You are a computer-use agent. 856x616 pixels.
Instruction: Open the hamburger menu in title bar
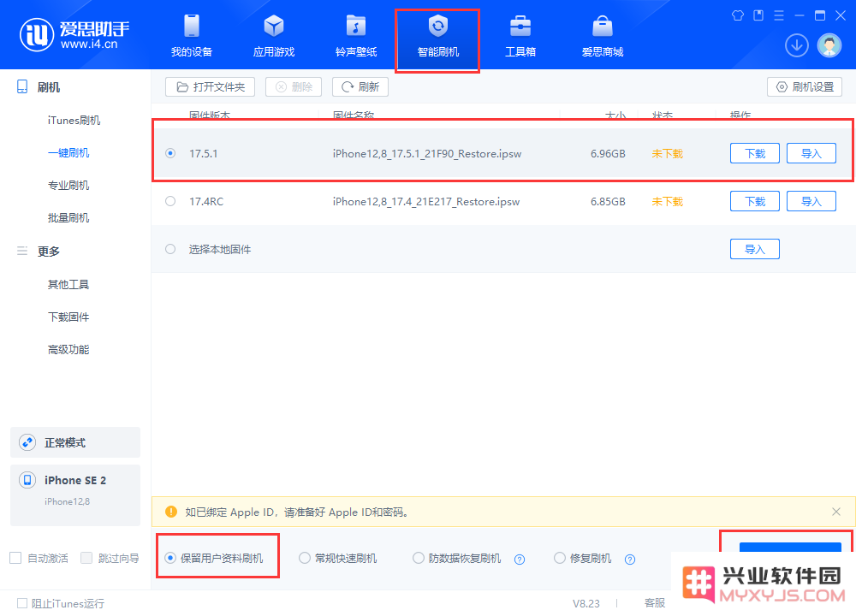[x=779, y=15]
